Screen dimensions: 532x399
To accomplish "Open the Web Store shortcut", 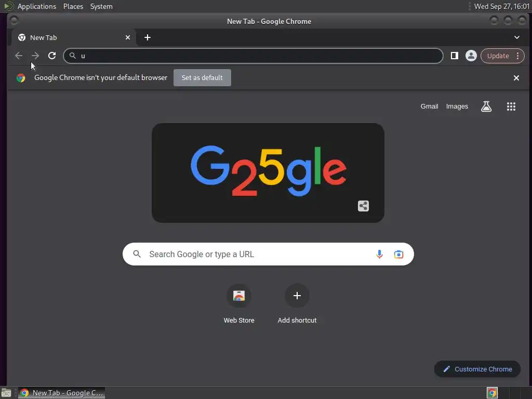I will click(239, 303).
